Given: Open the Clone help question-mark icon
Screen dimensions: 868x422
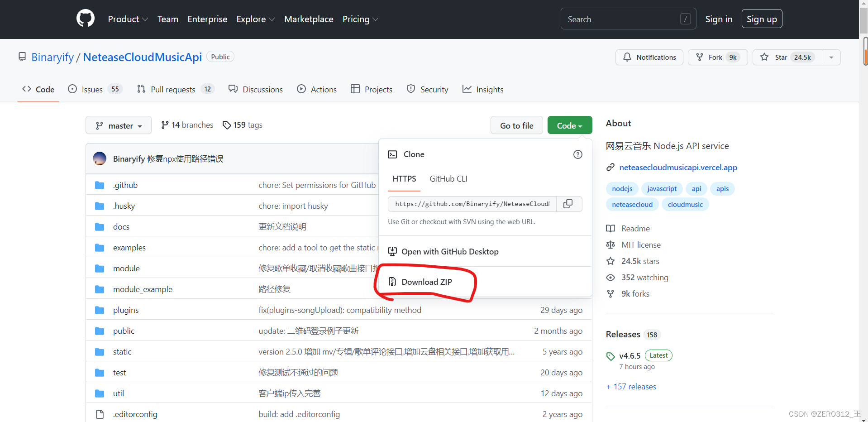Looking at the screenshot, I should point(578,154).
